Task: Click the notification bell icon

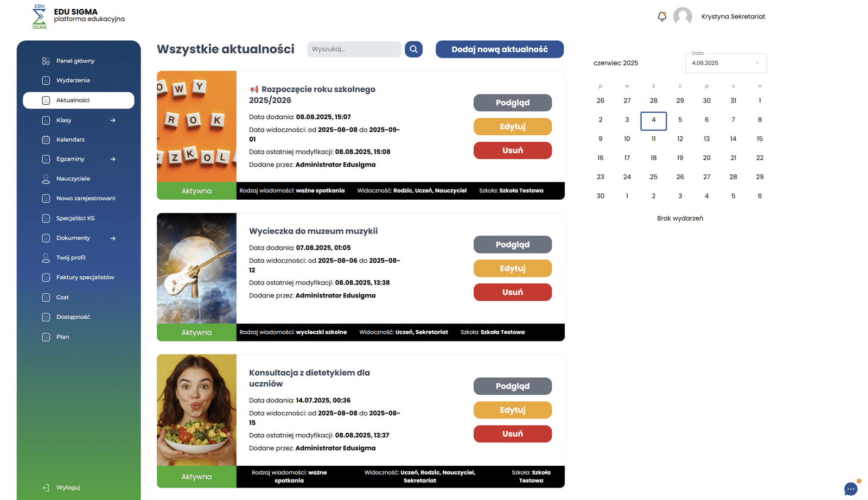Action: click(x=662, y=16)
